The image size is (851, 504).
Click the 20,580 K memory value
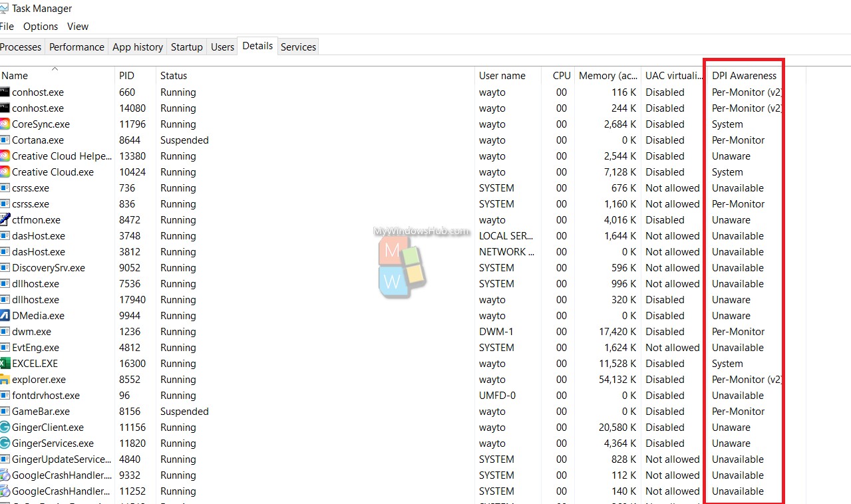617,428
